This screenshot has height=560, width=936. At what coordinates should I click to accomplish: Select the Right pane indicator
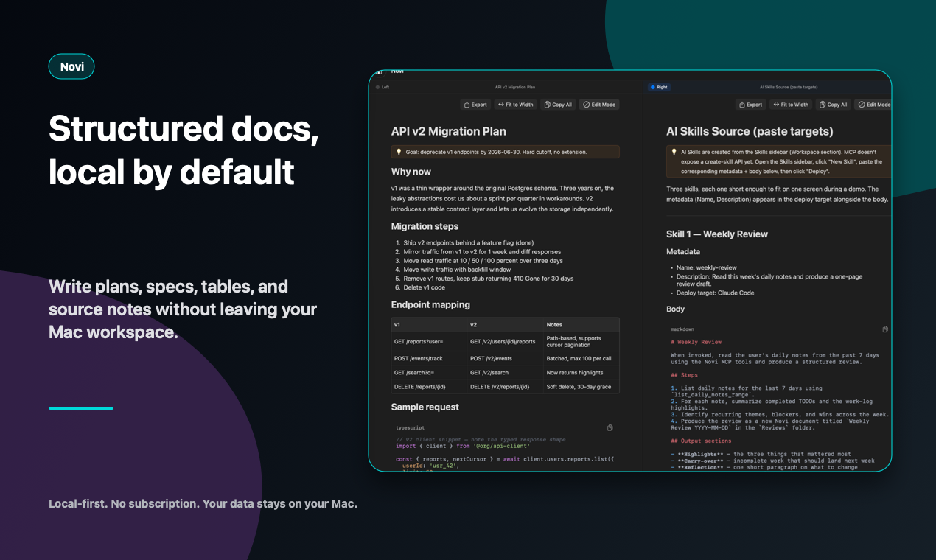tap(659, 87)
